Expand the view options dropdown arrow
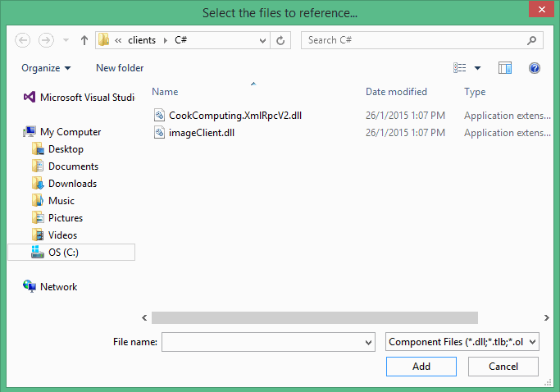This screenshot has width=560, height=392. pos(478,68)
